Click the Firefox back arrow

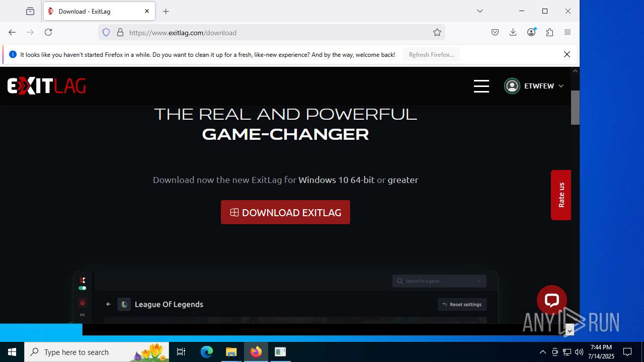(12, 32)
